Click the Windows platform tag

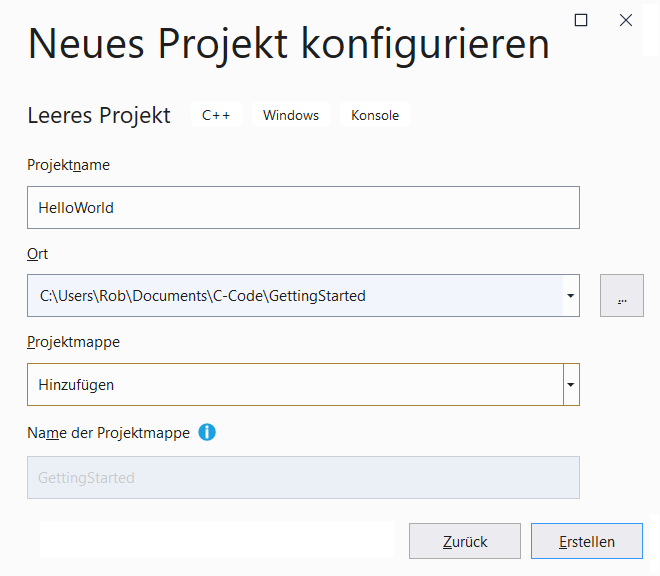pyautogui.click(x=291, y=115)
